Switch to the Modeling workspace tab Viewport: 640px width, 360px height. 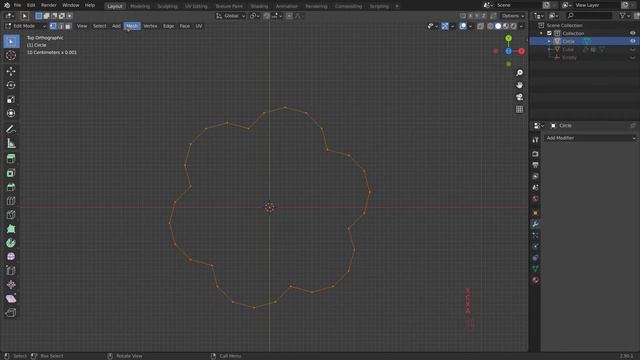pos(140,6)
